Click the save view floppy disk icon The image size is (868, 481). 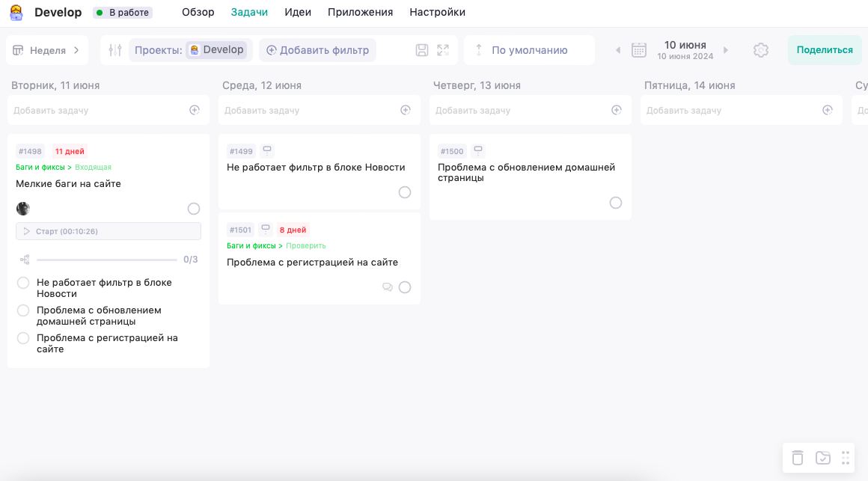click(x=421, y=49)
